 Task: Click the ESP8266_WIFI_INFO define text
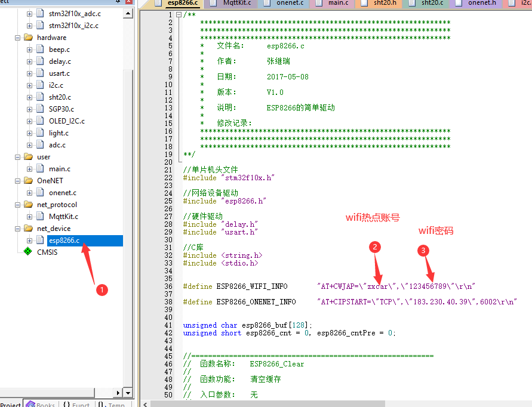tap(252, 286)
